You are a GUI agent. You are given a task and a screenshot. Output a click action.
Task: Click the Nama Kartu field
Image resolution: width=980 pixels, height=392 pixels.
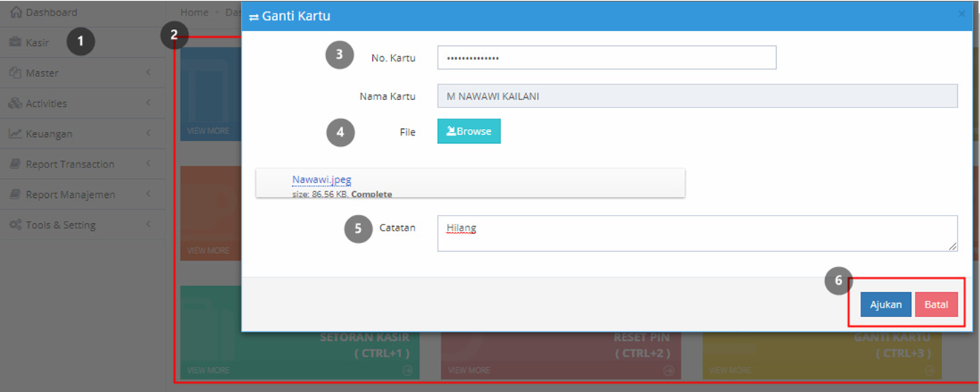point(698,96)
